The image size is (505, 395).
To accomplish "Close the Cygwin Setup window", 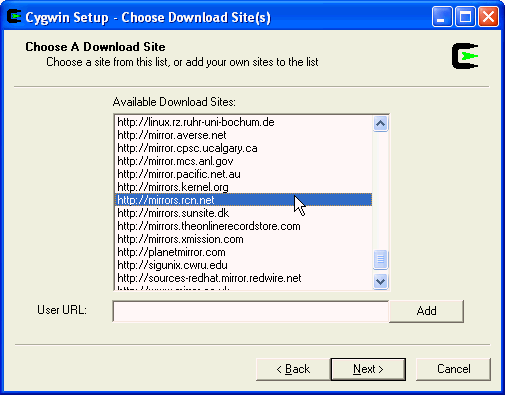I will 488,17.
